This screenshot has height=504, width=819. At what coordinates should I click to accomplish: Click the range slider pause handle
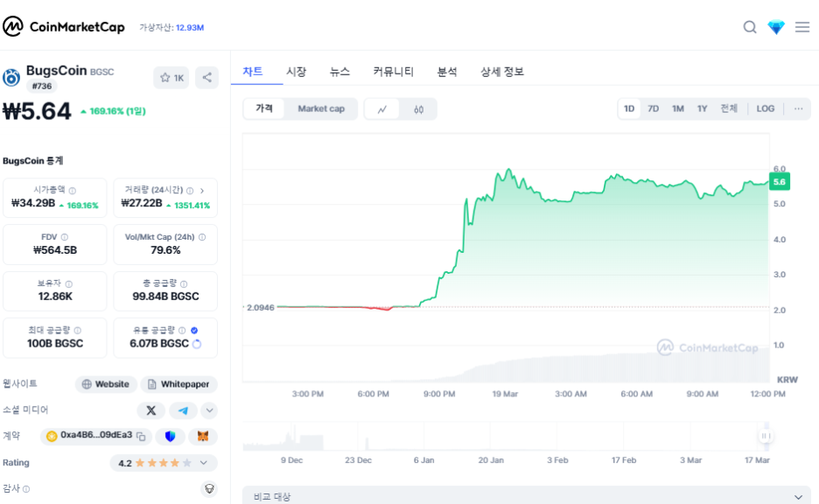766,436
